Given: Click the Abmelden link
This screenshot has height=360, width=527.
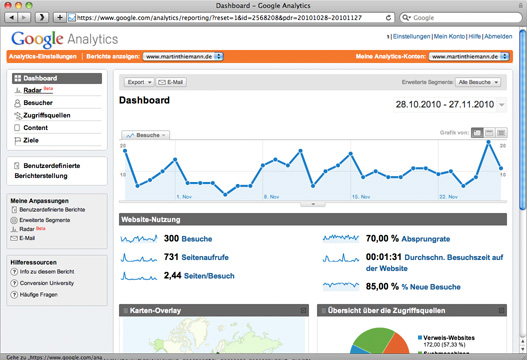Looking at the screenshot, I should click(498, 36).
